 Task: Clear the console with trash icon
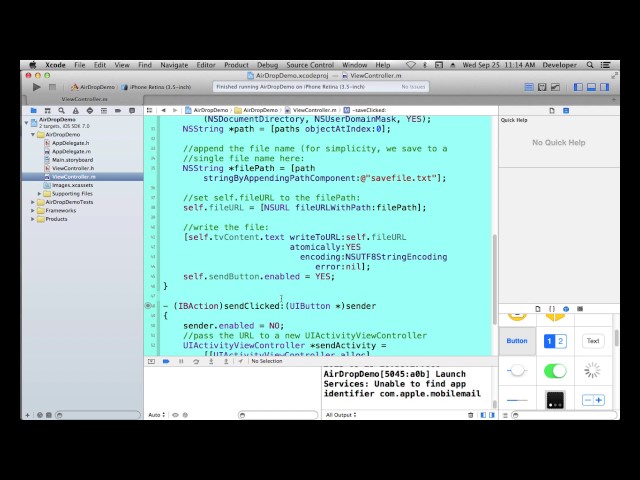(x=470, y=415)
